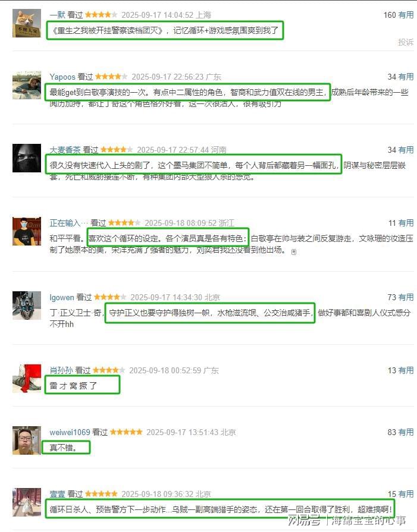Click 正在输入's avatar with mask

(27, 231)
